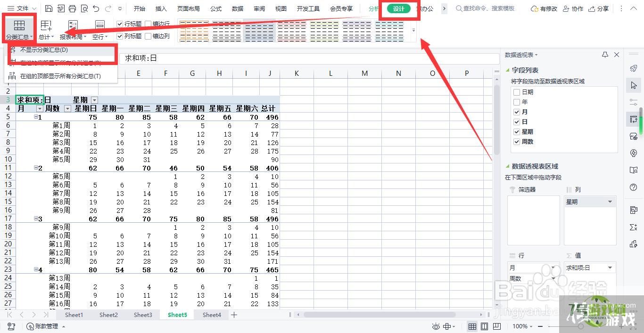Switch to the Sheet3 tab
The image size is (644, 333).
coord(143,315)
